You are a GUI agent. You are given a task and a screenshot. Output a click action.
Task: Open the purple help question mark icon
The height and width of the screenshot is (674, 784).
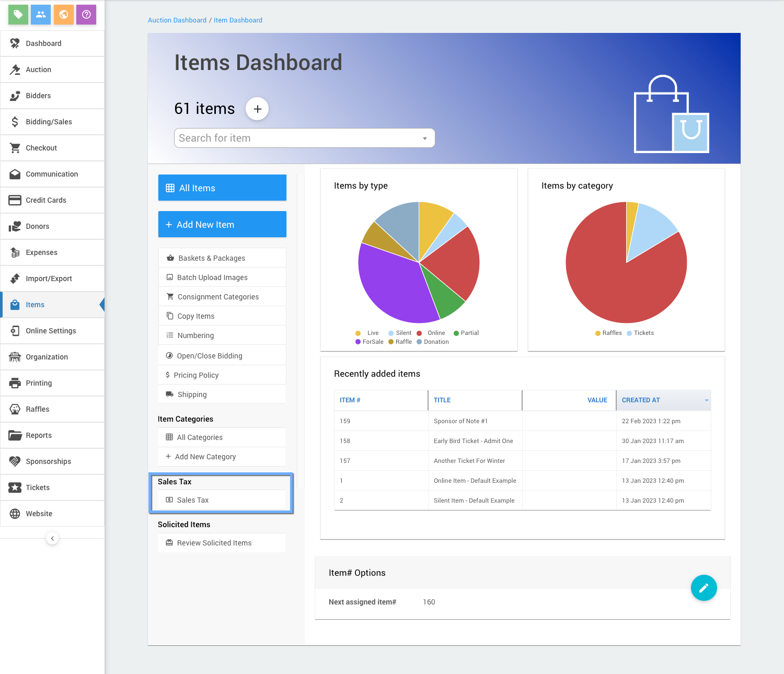(x=86, y=15)
